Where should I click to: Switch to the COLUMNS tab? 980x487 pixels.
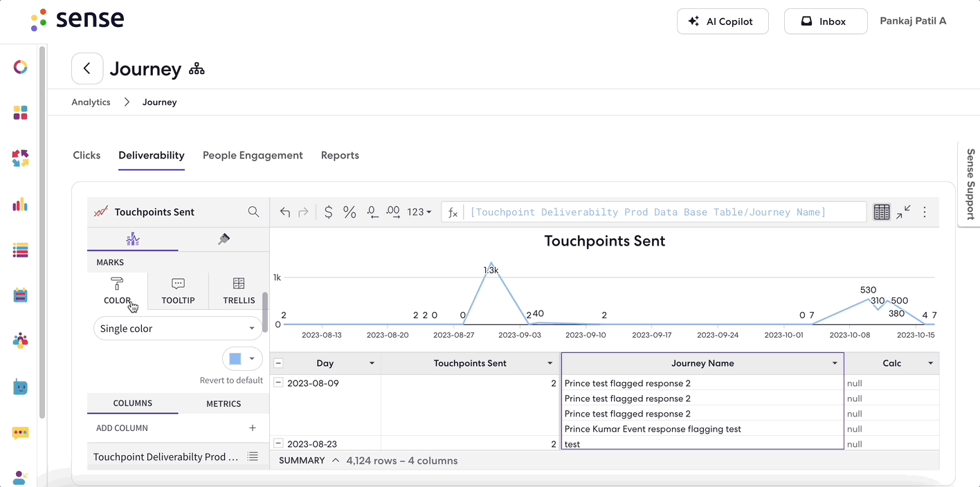(x=133, y=403)
